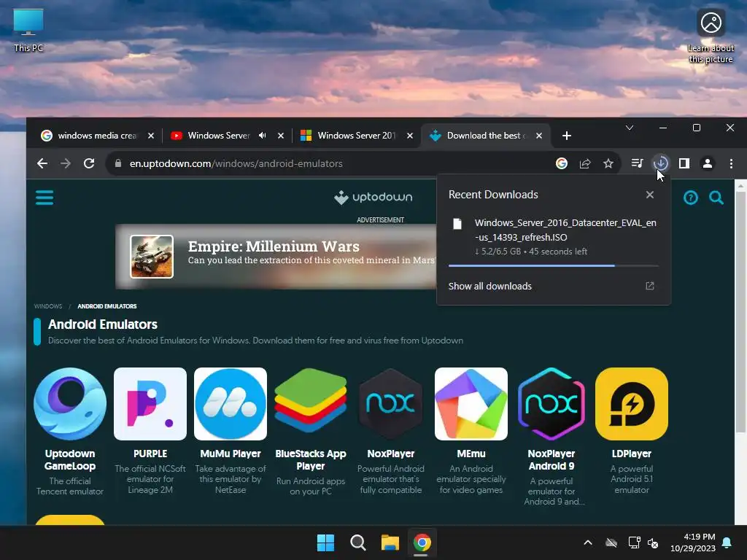Click the Windows_Server_2016 ISO download filename
Screen dimensions: 747x560
[565, 230]
